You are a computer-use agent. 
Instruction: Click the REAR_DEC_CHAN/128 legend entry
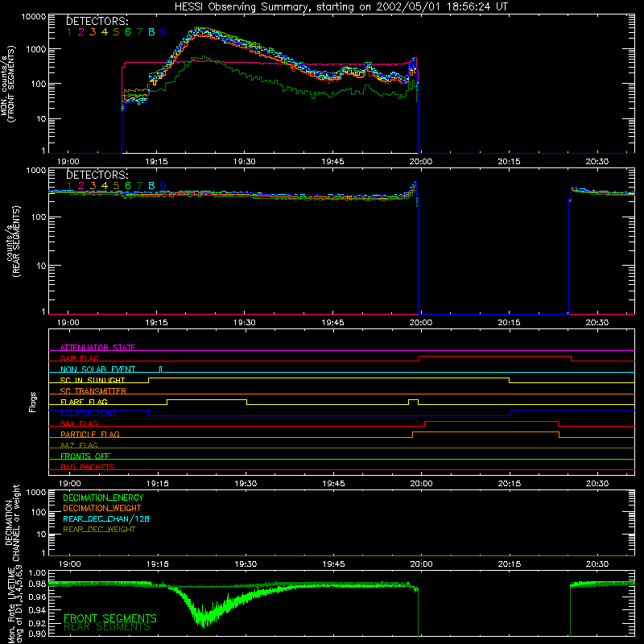pos(106,518)
